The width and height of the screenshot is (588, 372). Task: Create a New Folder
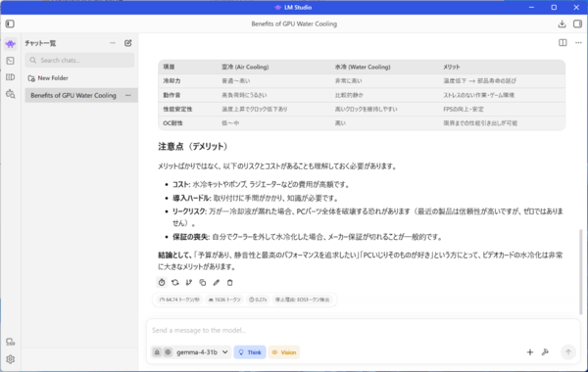click(x=48, y=78)
